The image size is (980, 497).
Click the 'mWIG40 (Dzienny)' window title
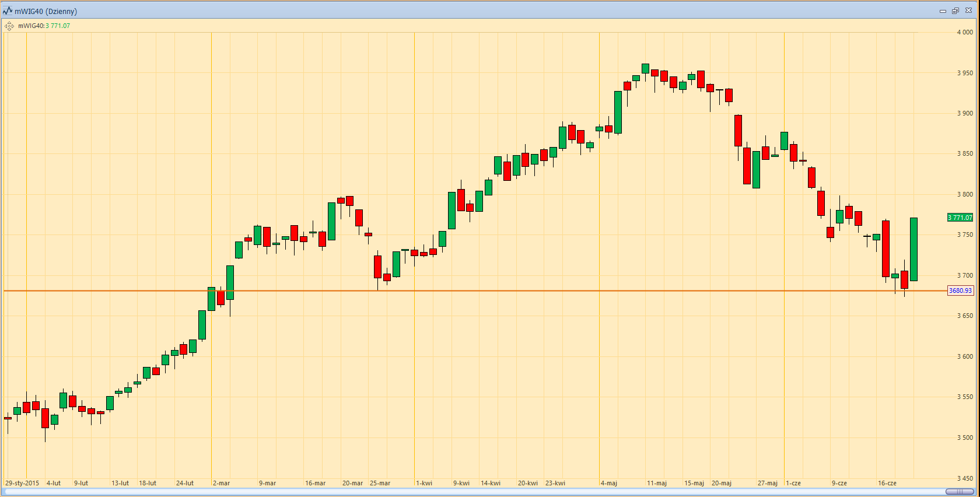[x=46, y=11]
